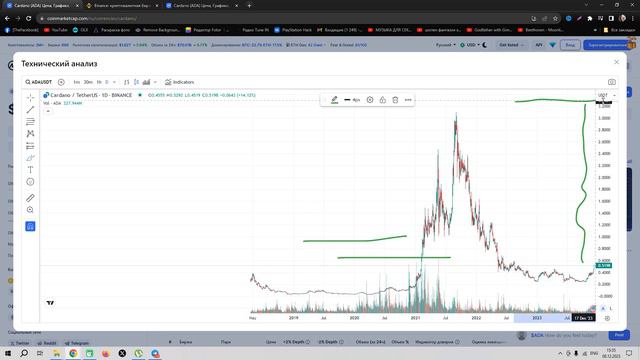Open File Explorer from taskbar
Screen dimensions: 640x360
[x=56, y=353]
